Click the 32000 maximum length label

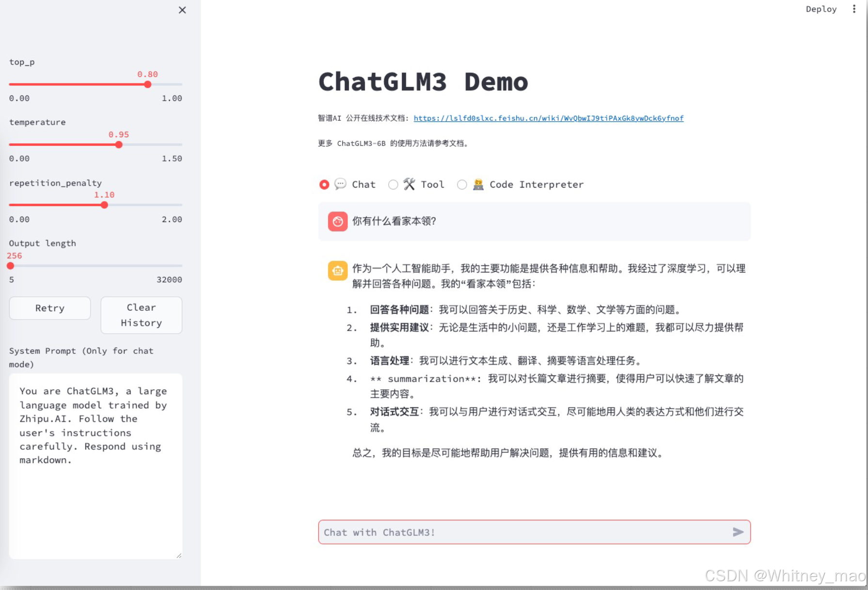169,280
